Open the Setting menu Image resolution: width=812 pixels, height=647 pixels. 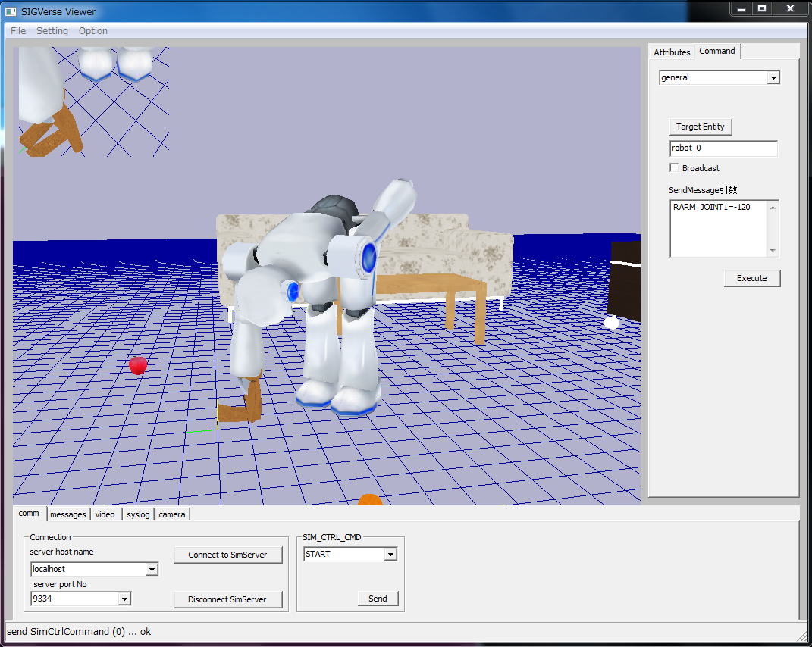[52, 31]
